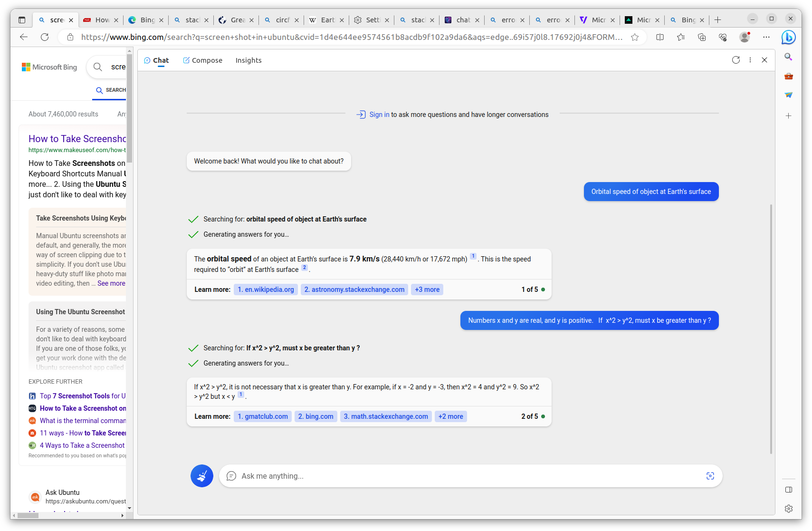This screenshot has width=812, height=531.
Task: Expand the '+3 more' sources
Action: point(427,290)
